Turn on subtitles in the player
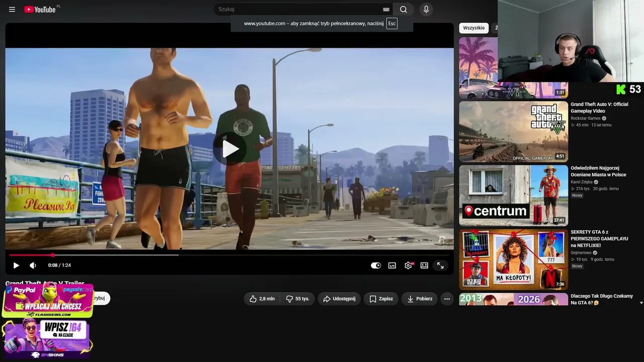 (x=392, y=265)
